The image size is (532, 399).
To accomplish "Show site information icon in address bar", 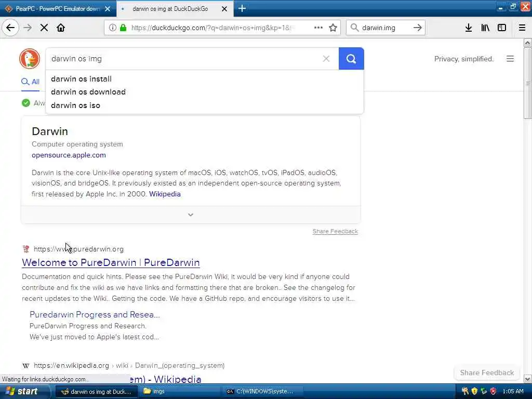I will click(x=113, y=28).
